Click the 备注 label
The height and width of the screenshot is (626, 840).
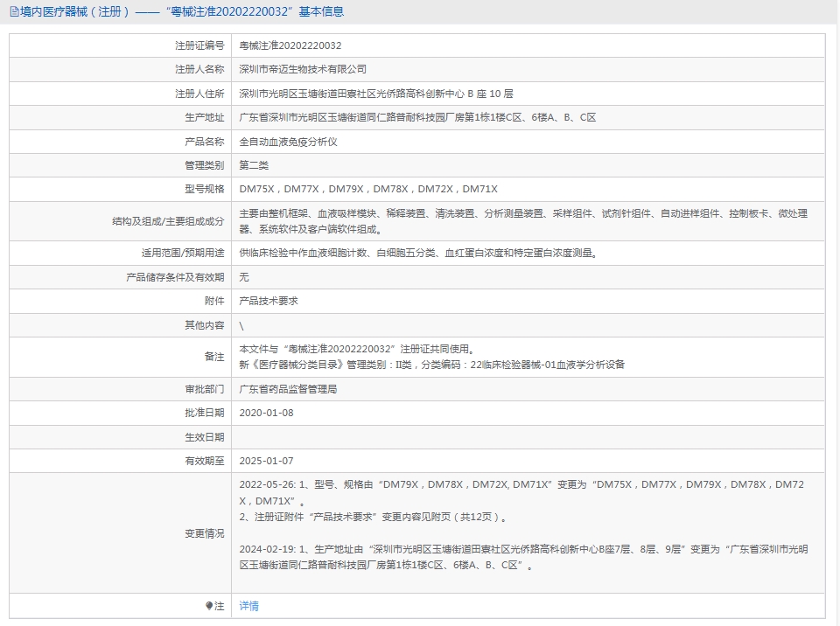click(214, 357)
